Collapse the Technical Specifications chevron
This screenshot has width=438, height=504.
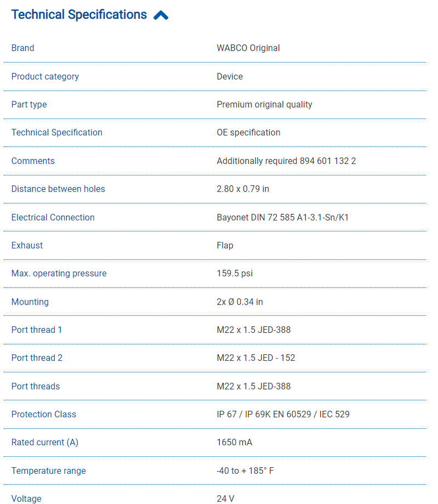[x=161, y=15]
